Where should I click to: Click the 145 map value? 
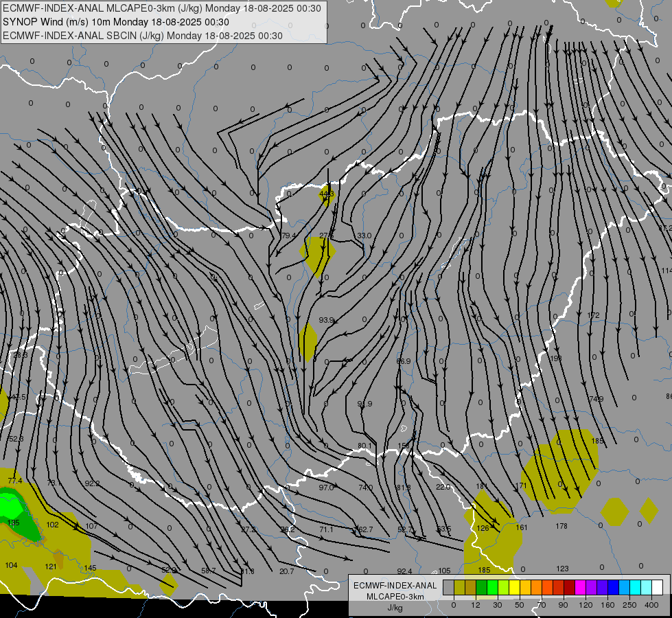(90, 568)
